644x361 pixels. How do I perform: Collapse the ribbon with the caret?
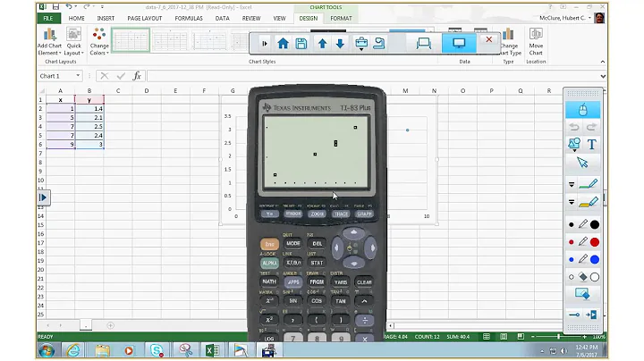pyautogui.click(x=603, y=62)
